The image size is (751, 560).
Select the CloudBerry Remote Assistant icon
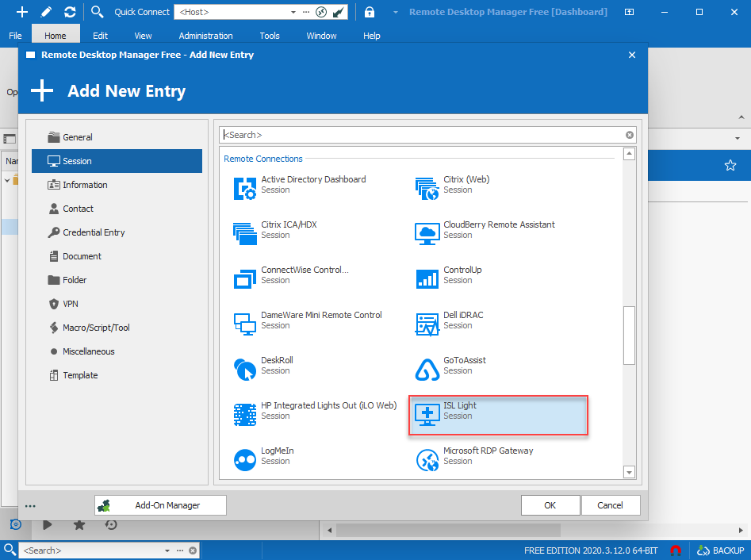[427, 233]
